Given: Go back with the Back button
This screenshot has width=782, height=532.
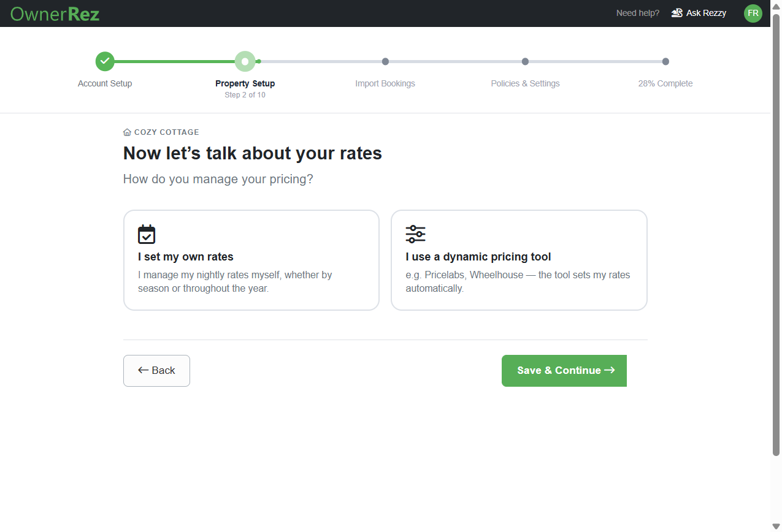Looking at the screenshot, I should click(x=156, y=371).
